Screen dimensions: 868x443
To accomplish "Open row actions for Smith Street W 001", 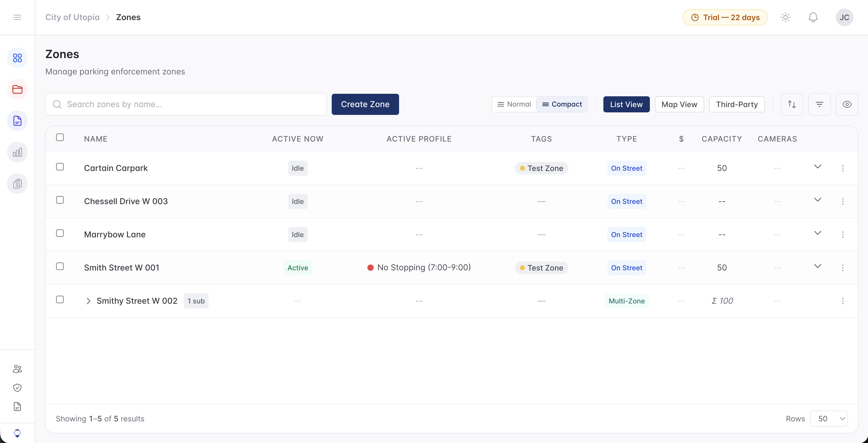I will (843, 268).
